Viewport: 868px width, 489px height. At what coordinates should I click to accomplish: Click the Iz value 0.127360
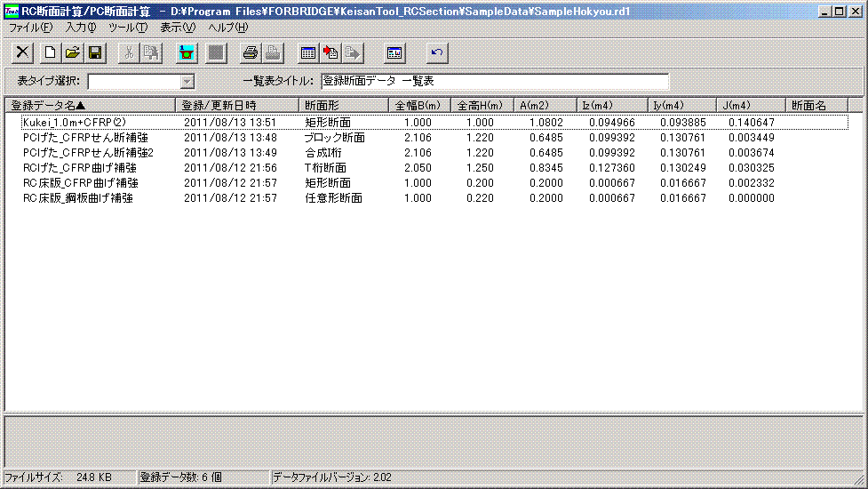pos(612,168)
